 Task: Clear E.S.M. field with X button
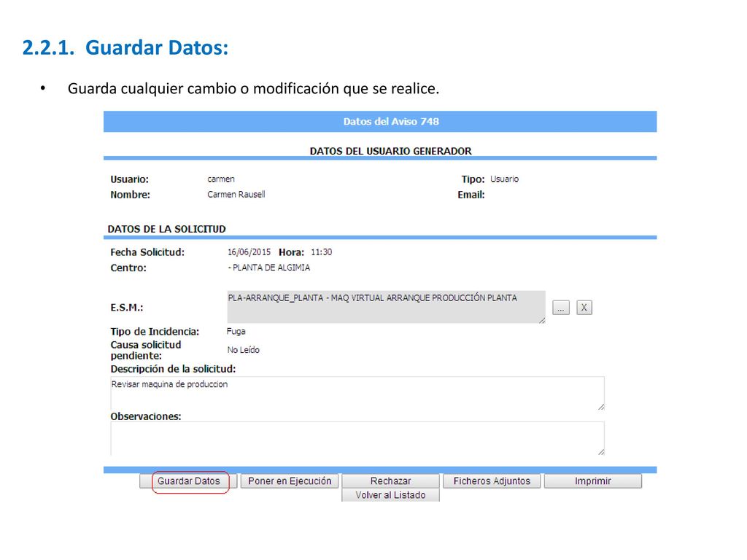(x=584, y=308)
